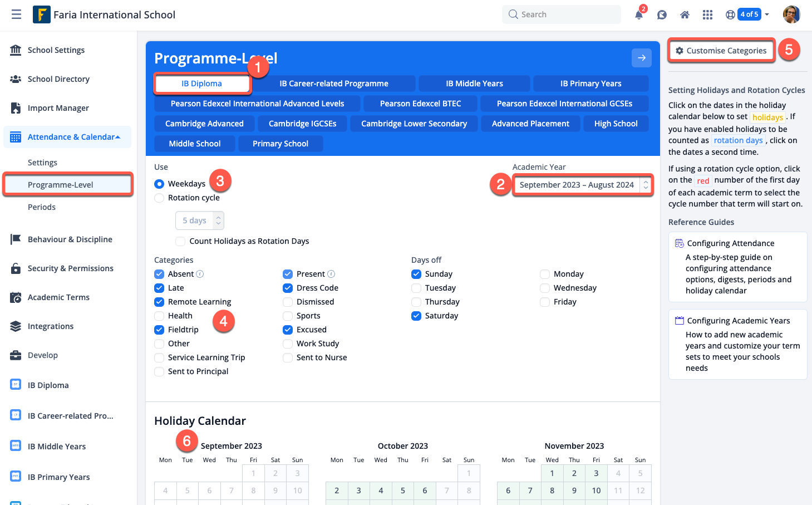Viewport: 812px width, 505px height.
Task: Open the hamburger navigation menu
Action: tap(17, 14)
